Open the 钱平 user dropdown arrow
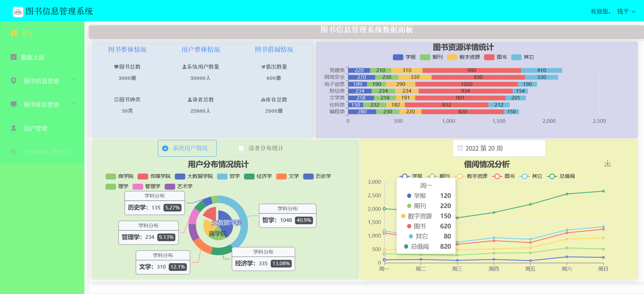Image resolution: width=644 pixels, height=294 pixels. click(x=634, y=12)
